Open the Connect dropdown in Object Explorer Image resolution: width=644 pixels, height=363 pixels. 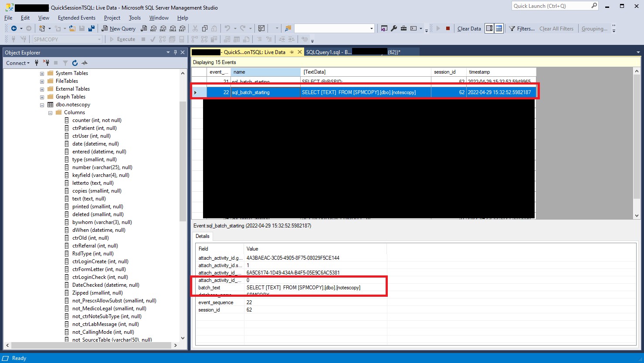pos(18,63)
